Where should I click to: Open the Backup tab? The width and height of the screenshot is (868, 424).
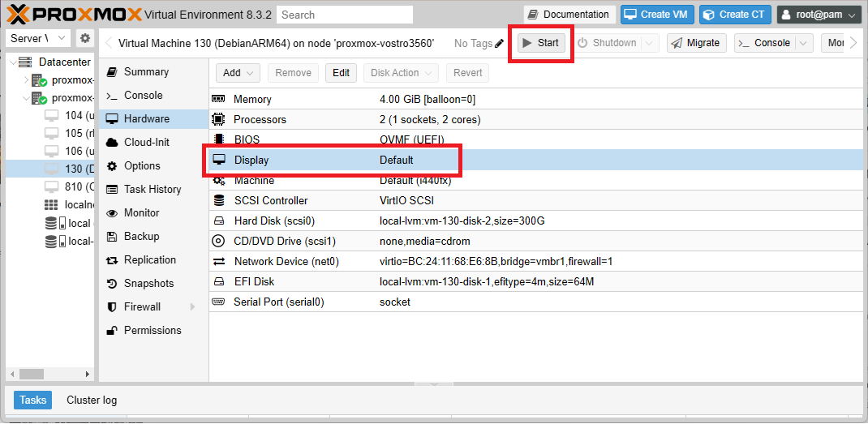click(153, 237)
